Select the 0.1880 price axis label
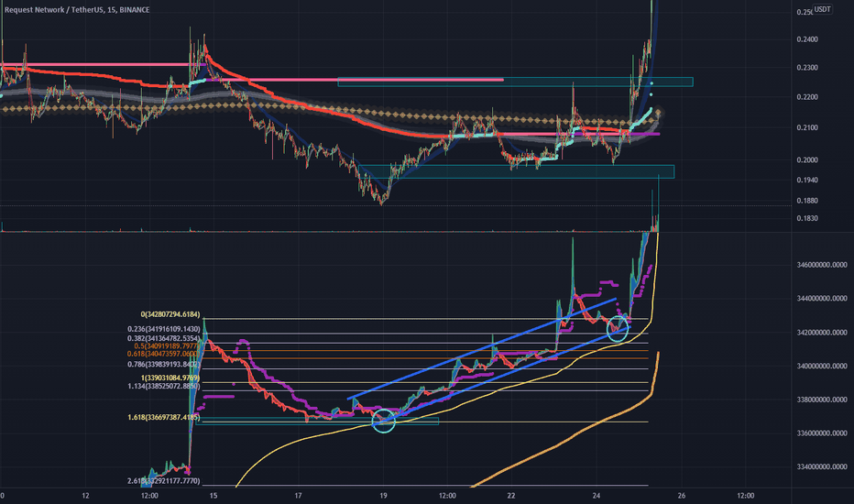 pyautogui.click(x=807, y=201)
